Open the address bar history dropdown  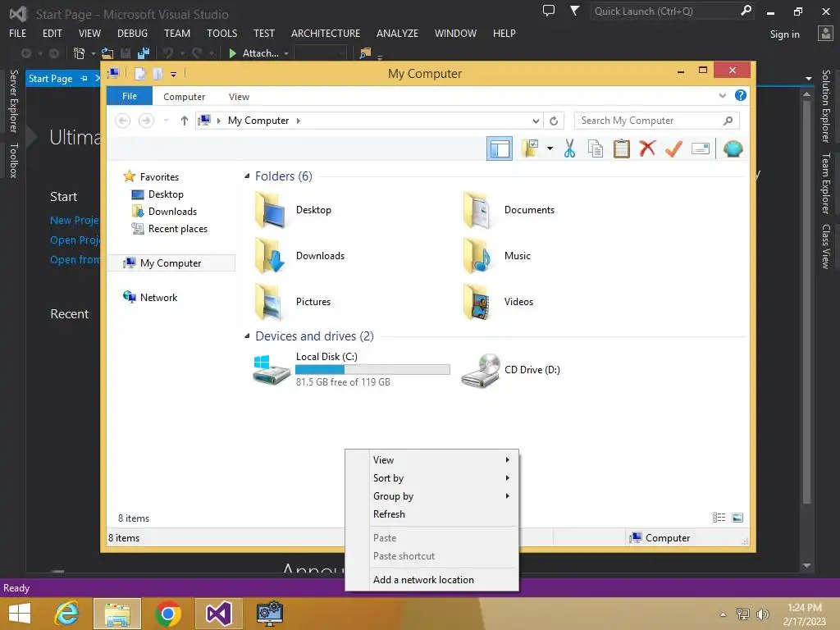(535, 121)
